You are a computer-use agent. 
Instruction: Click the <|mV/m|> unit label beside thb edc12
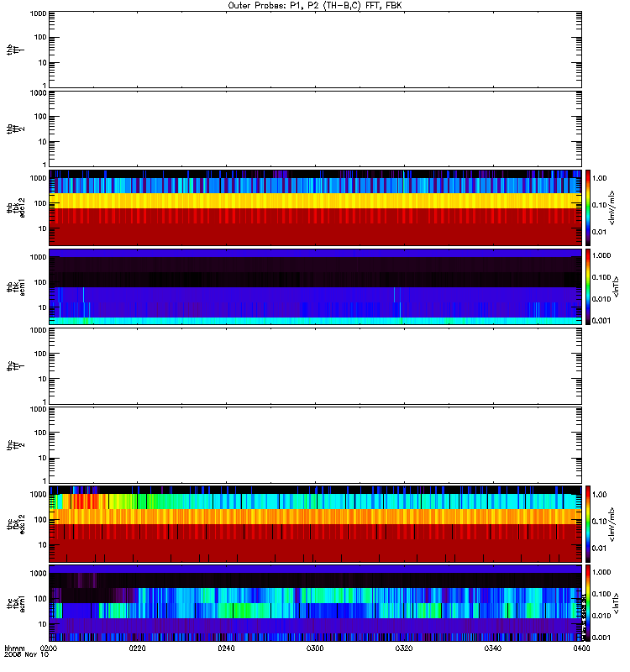coord(612,207)
